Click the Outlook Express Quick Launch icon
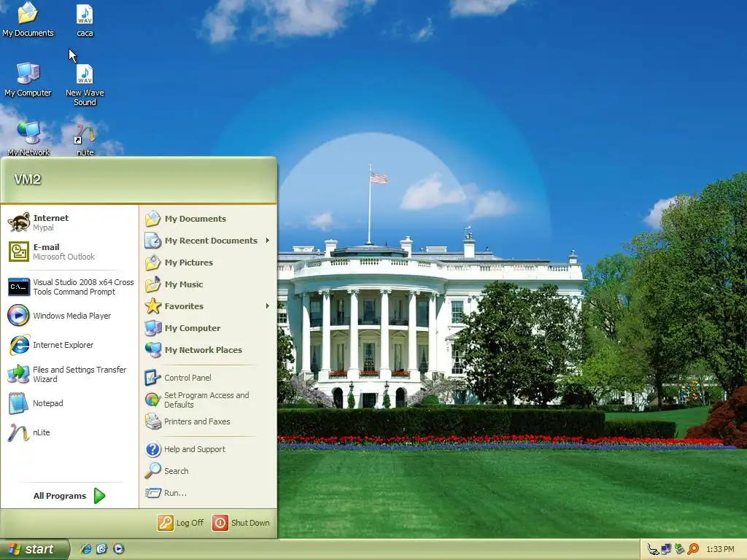 102,549
